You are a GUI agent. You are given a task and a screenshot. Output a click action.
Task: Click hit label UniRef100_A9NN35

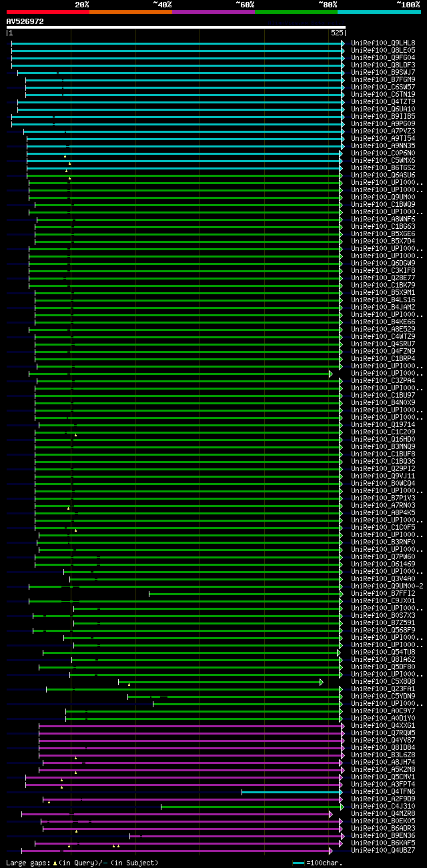(x=383, y=146)
